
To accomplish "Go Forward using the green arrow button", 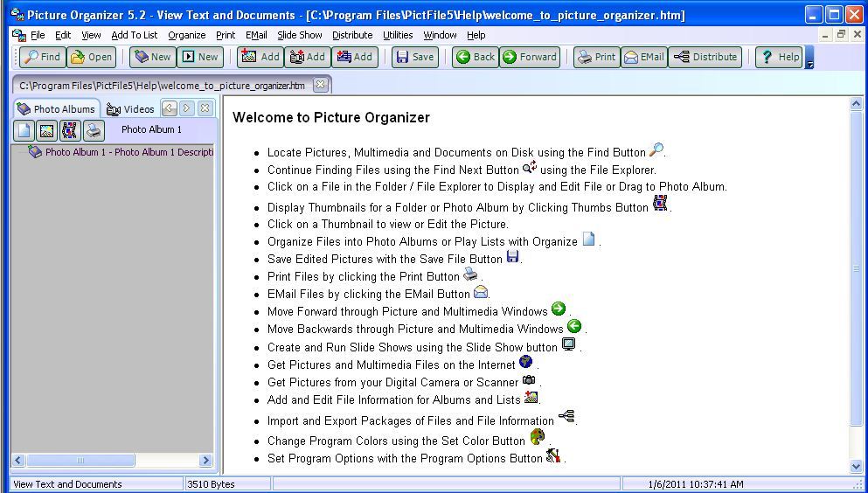I will coord(530,57).
